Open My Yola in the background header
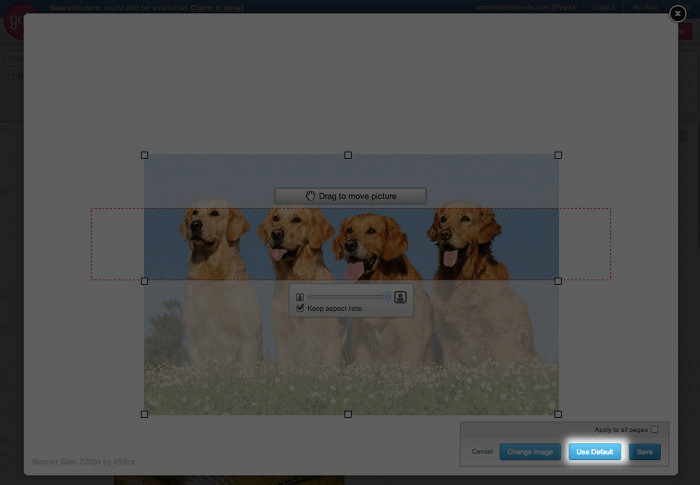This screenshot has width=700, height=485. pyautogui.click(x=645, y=7)
